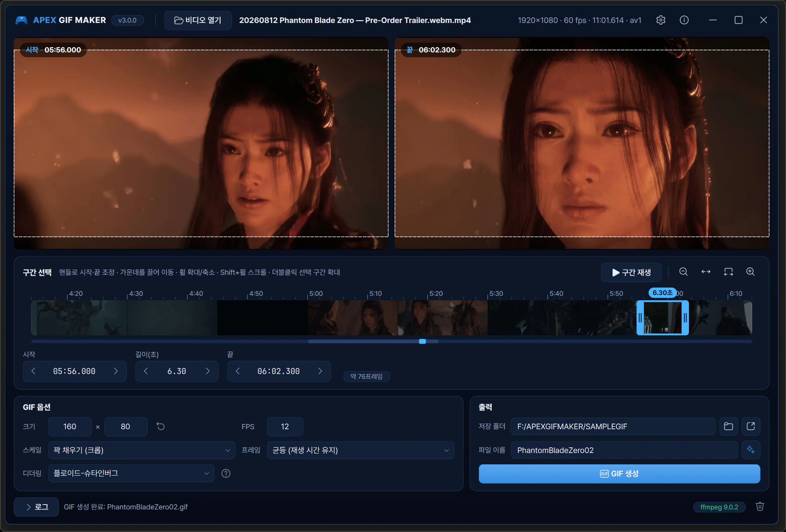Click the FPS field showing 12
786x532 pixels.
(285, 426)
